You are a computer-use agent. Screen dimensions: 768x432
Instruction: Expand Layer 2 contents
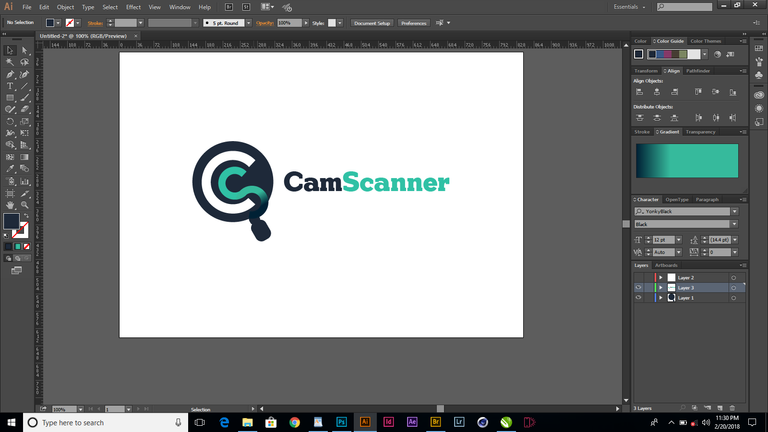click(x=661, y=278)
